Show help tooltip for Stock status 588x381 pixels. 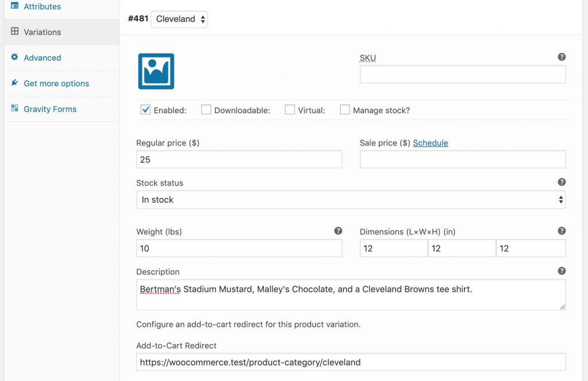(x=562, y=182)
